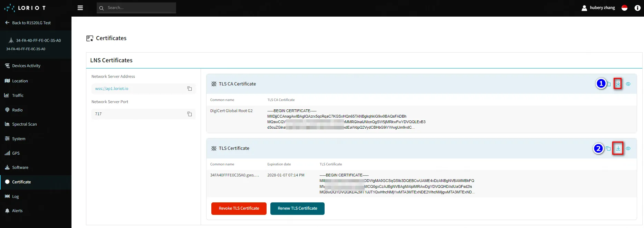
Task: Copy the Network Server Port value
Action: (190, 114)
